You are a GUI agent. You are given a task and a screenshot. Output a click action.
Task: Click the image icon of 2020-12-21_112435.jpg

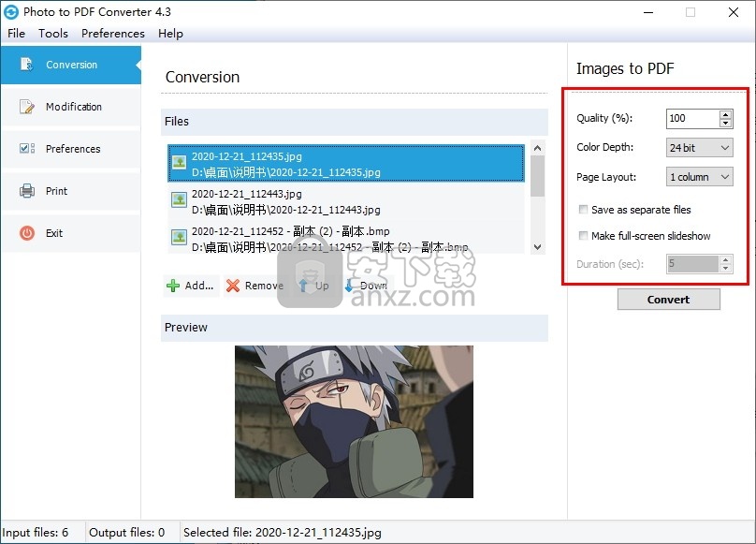(x=180, y=162)
